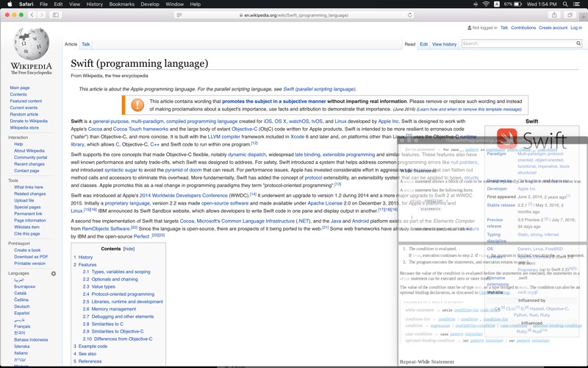Open Printable version link

click(29, 263)
